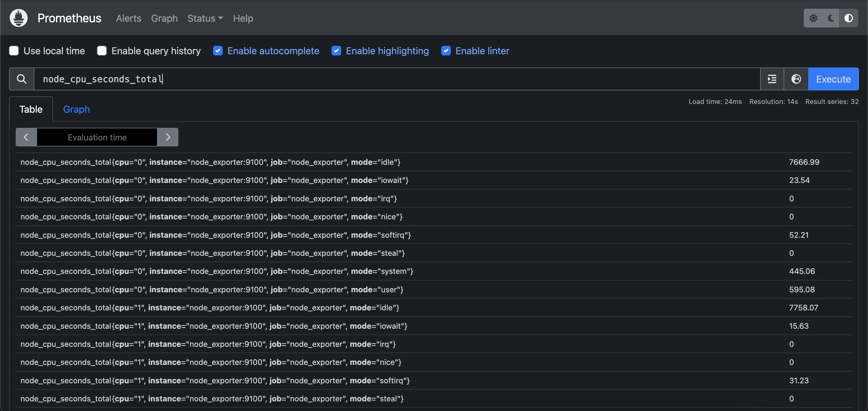Click the auto-theme contrast icon
Image resolution: width=868 pixels, height=411 pixels.
click(848, 18)
